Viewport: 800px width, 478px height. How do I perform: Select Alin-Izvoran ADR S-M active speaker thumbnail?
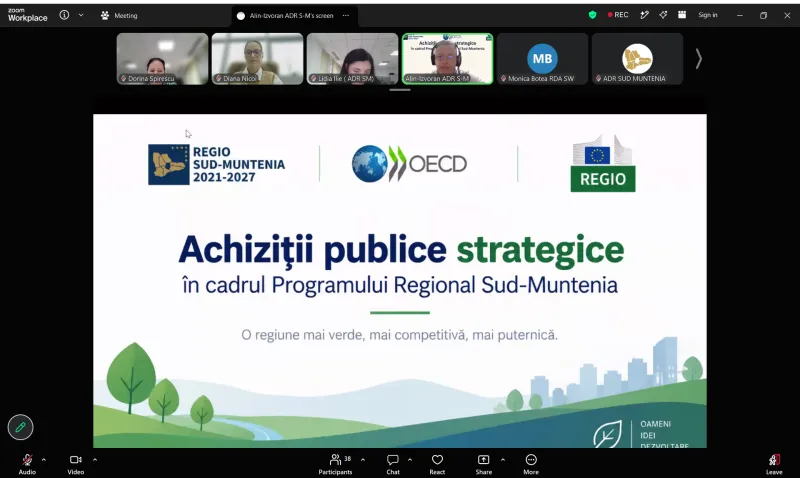[447, 59]
